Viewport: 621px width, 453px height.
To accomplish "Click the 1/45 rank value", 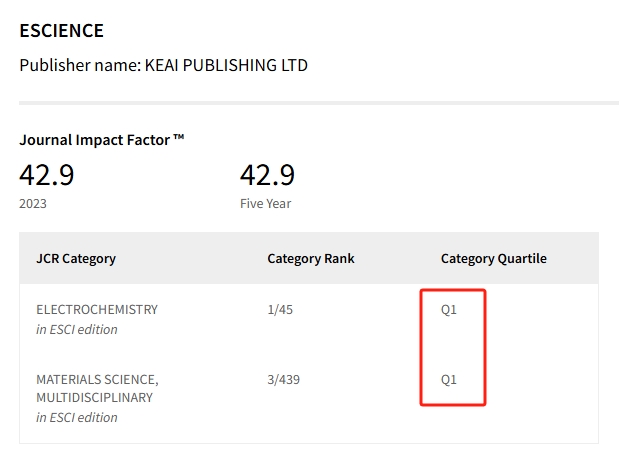I will tap(280, 310).
